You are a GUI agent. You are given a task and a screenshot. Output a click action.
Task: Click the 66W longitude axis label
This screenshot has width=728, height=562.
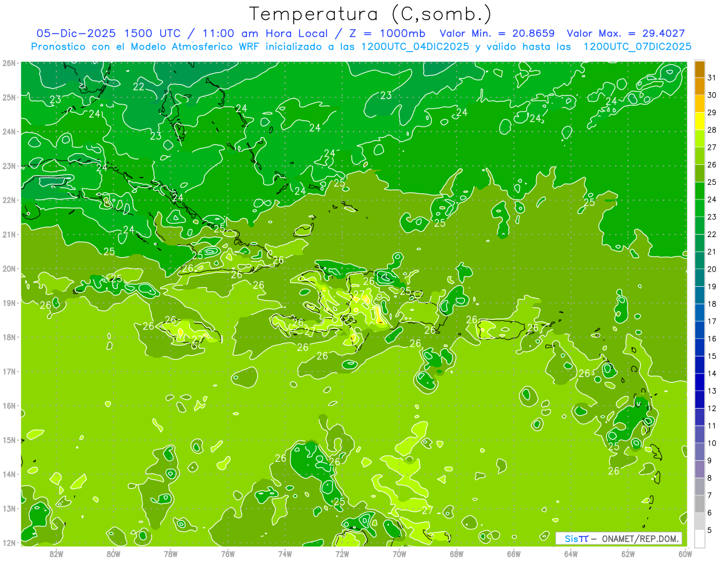(514, 554)
